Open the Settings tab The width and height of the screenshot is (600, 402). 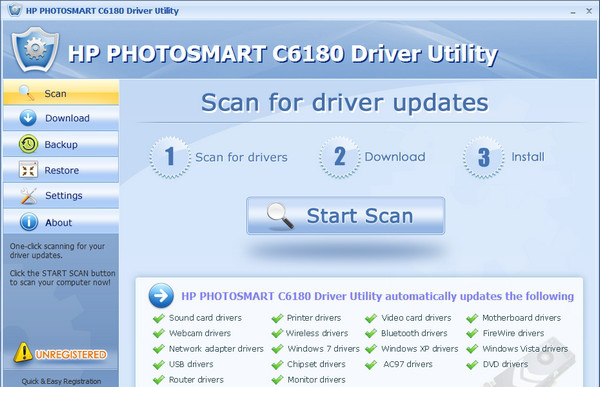click(x=61, y=196)
